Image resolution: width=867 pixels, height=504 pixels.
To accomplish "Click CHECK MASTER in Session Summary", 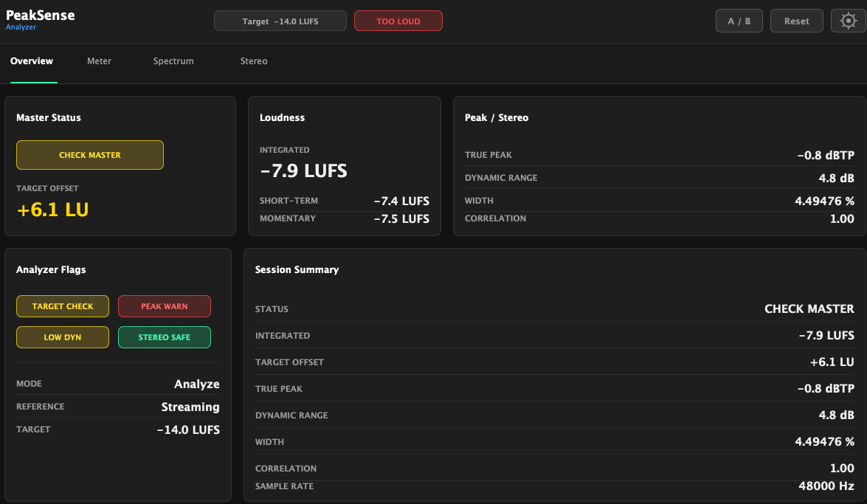I will (809, 308).
